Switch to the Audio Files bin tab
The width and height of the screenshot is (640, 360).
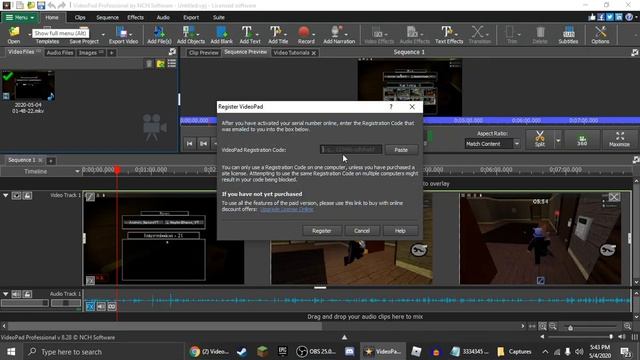[x=60, y=53]
